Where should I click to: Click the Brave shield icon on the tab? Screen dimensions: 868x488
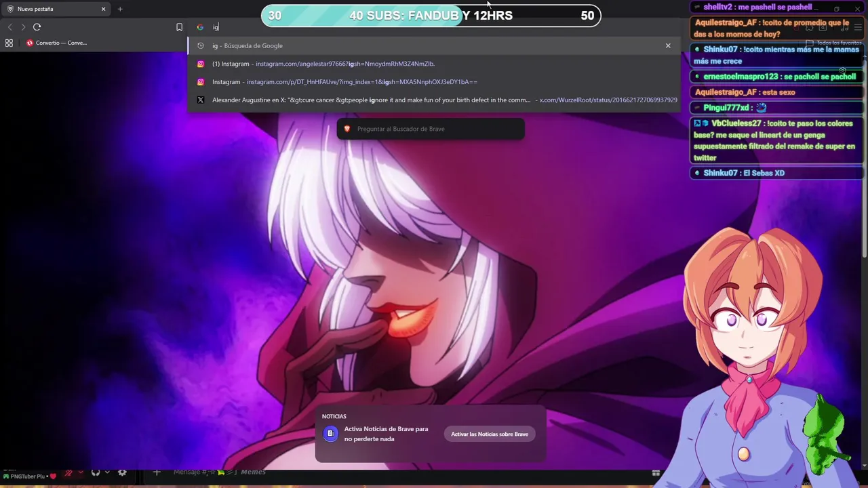coord(10,9)
